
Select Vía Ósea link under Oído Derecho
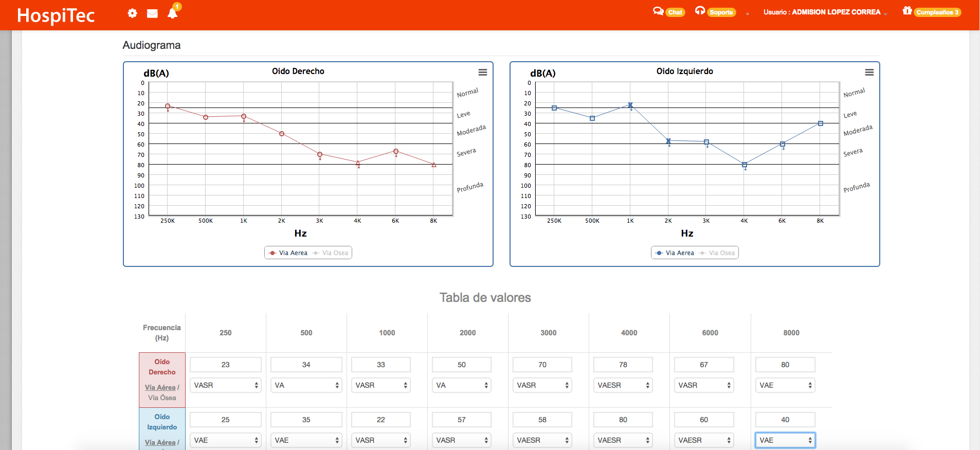coord(162,398)
